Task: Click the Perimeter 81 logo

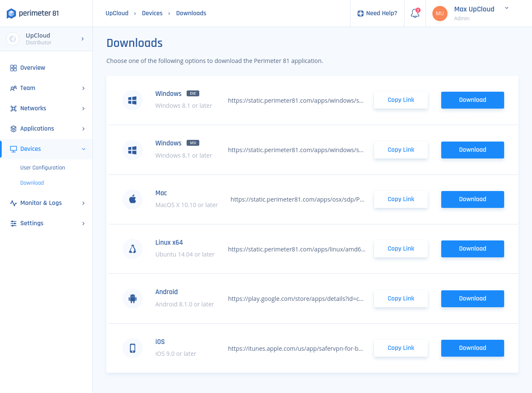Action: (x=33, y=13)
